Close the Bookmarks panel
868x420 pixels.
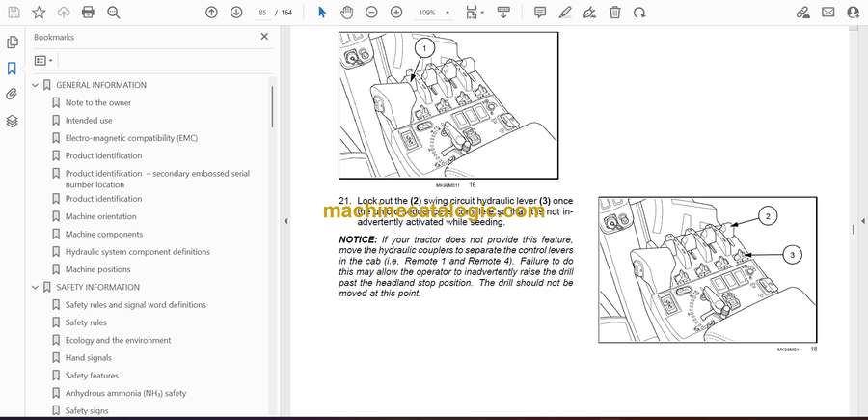pyautogui.click(x=264, y=37)
